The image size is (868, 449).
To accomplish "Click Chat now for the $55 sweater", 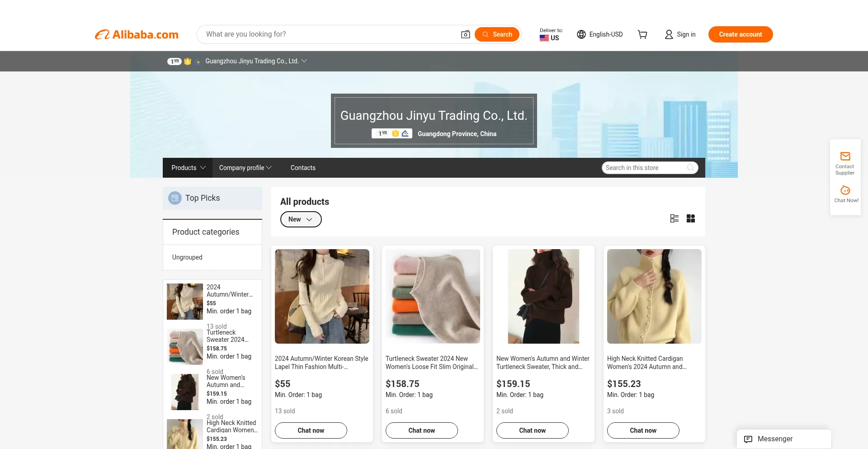I will tap(311, 430).
